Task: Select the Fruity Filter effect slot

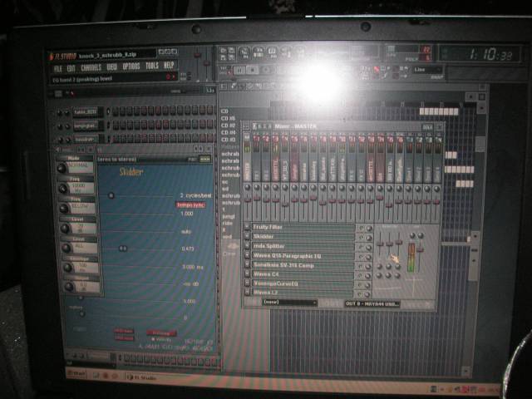Action: tap(303, 227)
